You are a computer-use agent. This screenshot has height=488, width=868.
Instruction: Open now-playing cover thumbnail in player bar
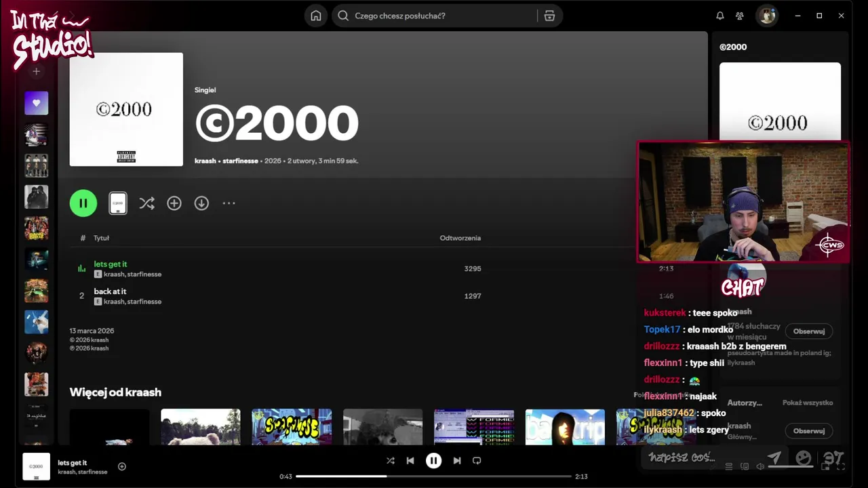click(x=37, y=466)
